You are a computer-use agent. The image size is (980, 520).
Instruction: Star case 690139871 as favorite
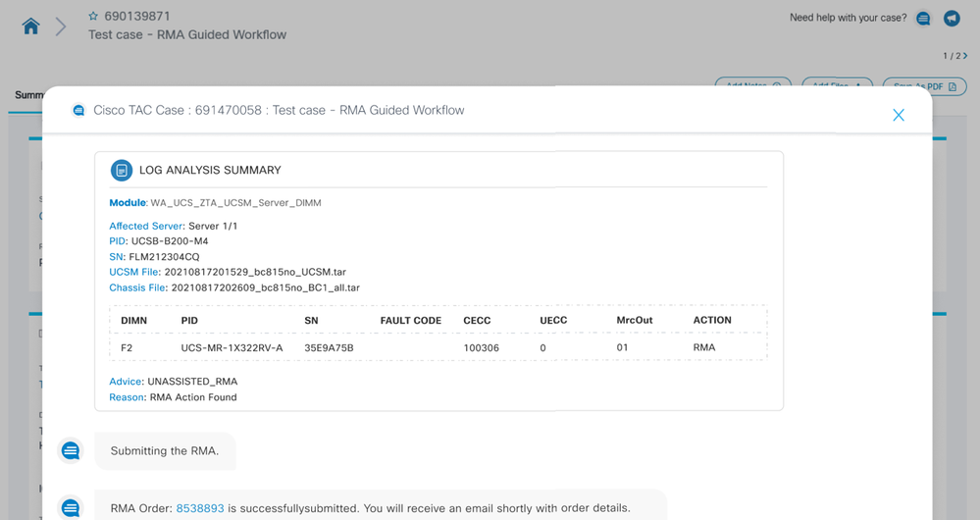coord(94,17)
